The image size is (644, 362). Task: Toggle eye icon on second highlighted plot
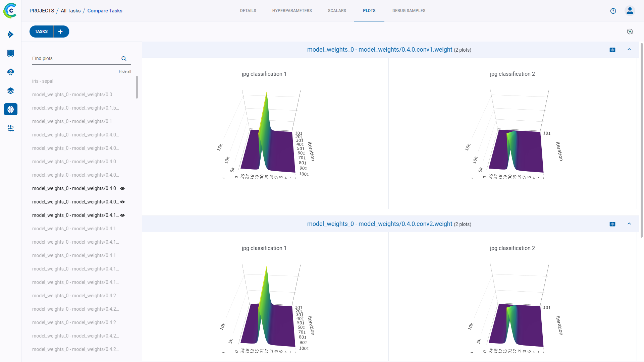(122, 201)
